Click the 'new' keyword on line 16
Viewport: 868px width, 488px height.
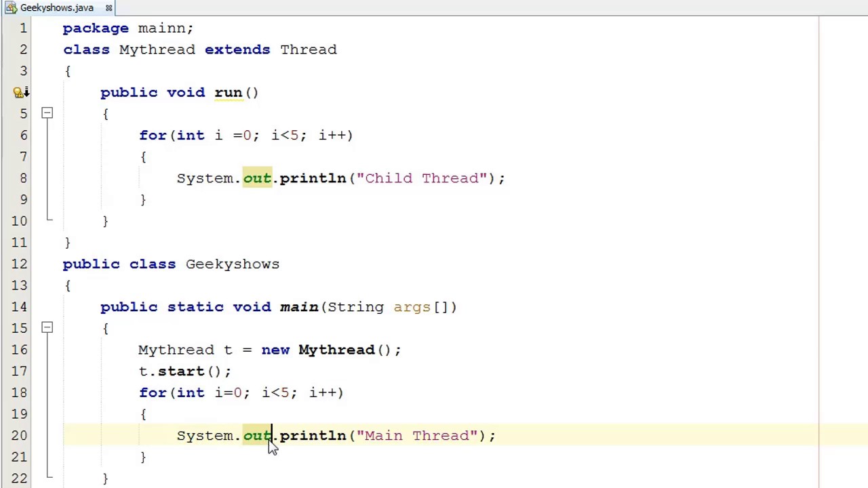click(275, 350)
